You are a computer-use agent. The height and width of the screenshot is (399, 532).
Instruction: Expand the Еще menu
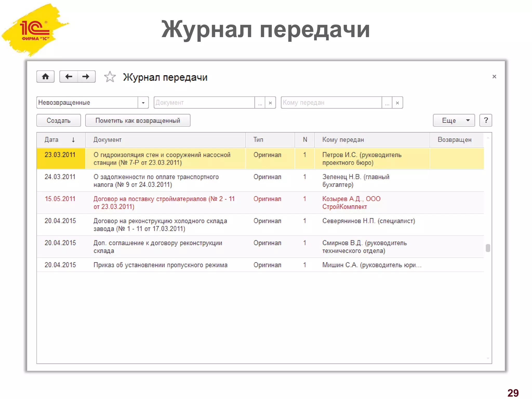454,120
